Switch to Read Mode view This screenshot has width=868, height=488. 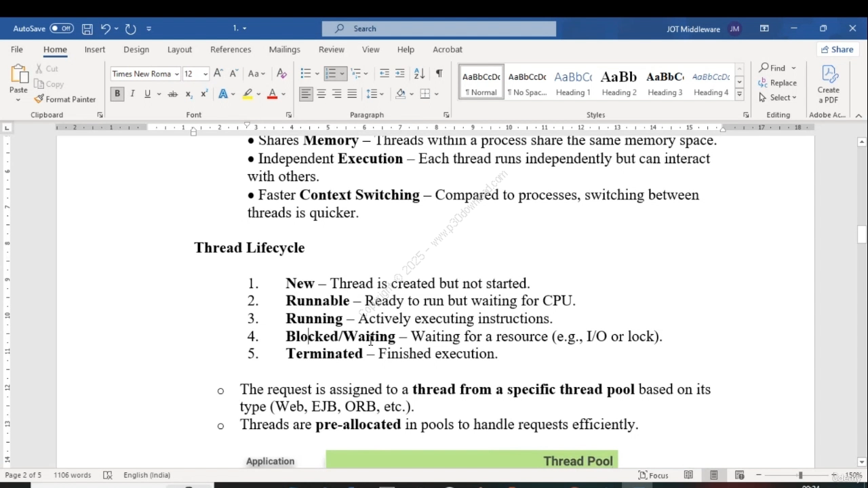pos(688,475)
